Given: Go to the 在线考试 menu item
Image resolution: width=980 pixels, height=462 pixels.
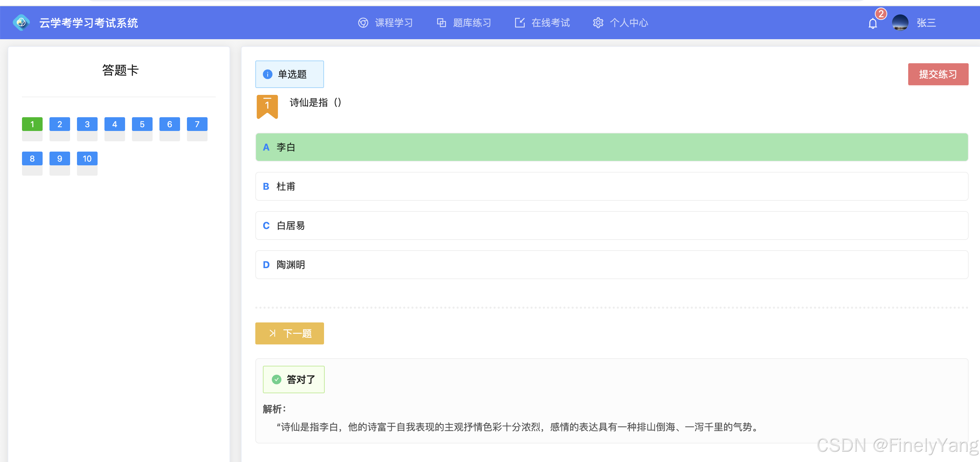Looking at the screenshot, I should (x=550, y=23).
